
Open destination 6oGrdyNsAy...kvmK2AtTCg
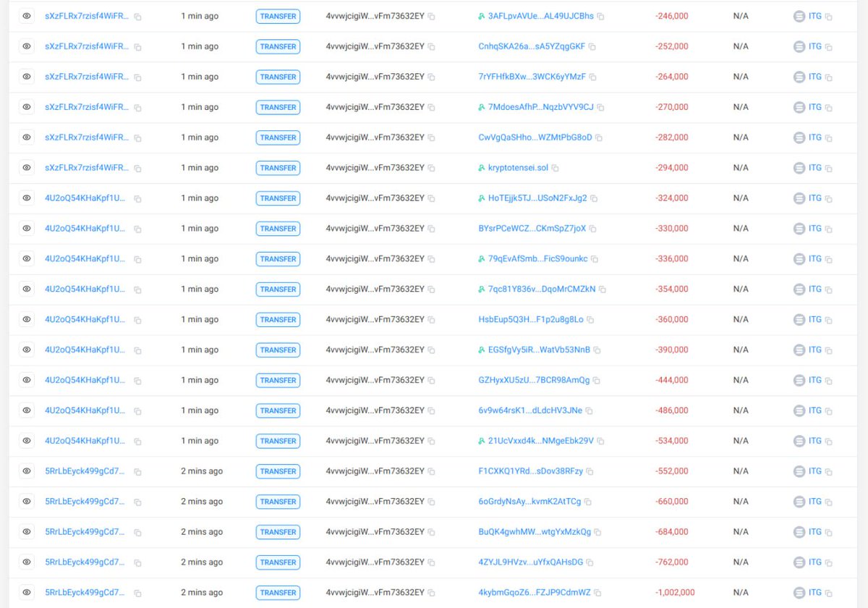529,502
